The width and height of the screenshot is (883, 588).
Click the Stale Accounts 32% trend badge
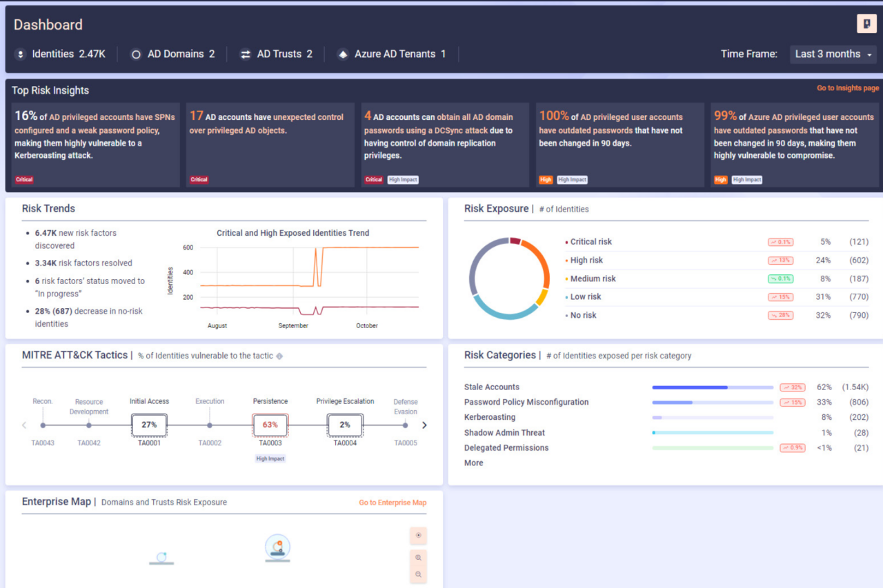pyautogui.click(x=793, y=387)
